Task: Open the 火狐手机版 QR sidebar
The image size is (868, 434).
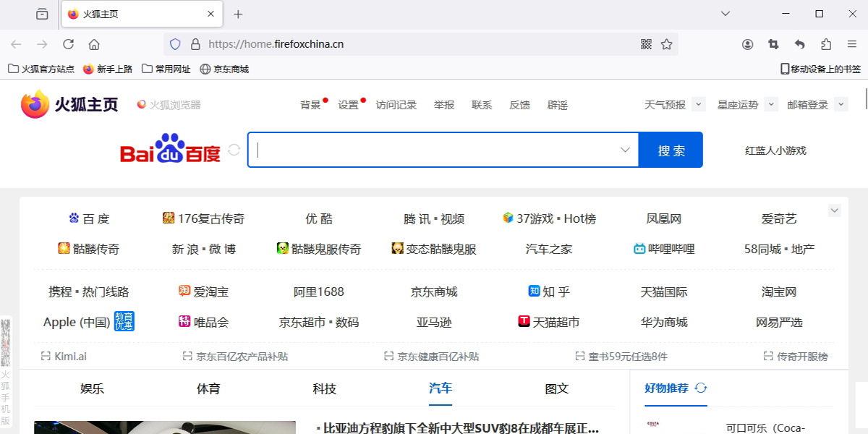Action: (x=6, y=373)
